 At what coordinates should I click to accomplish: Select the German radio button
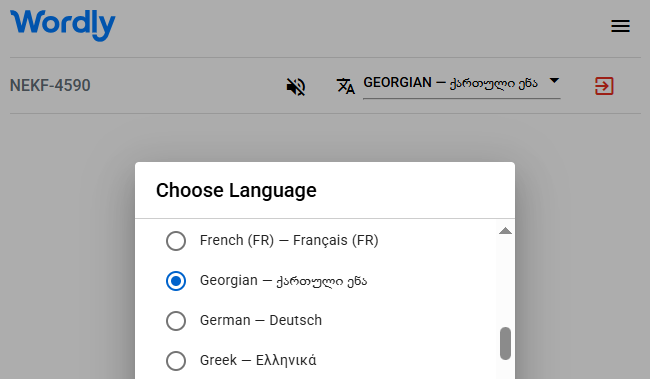pos(176,321)
